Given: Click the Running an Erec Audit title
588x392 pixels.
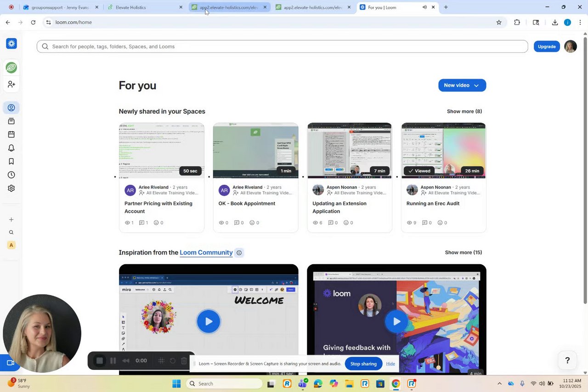Looking at the screenshot, I should click(433, 204).
